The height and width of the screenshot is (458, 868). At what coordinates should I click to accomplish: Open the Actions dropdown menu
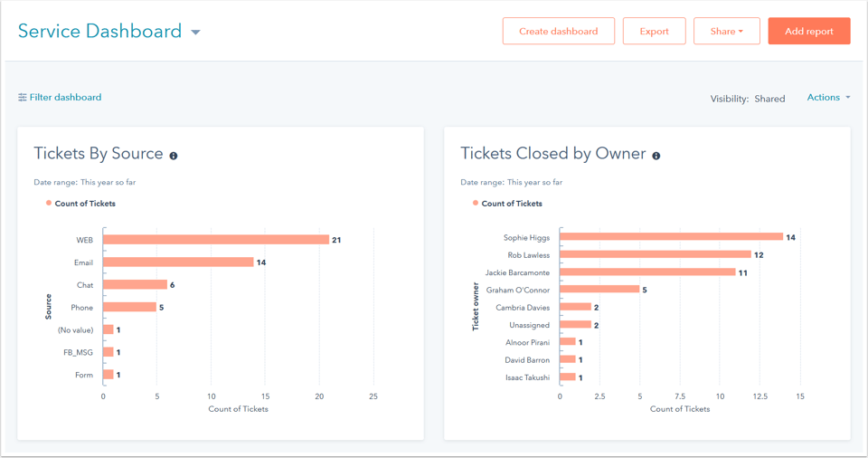(x=828, y=98)
